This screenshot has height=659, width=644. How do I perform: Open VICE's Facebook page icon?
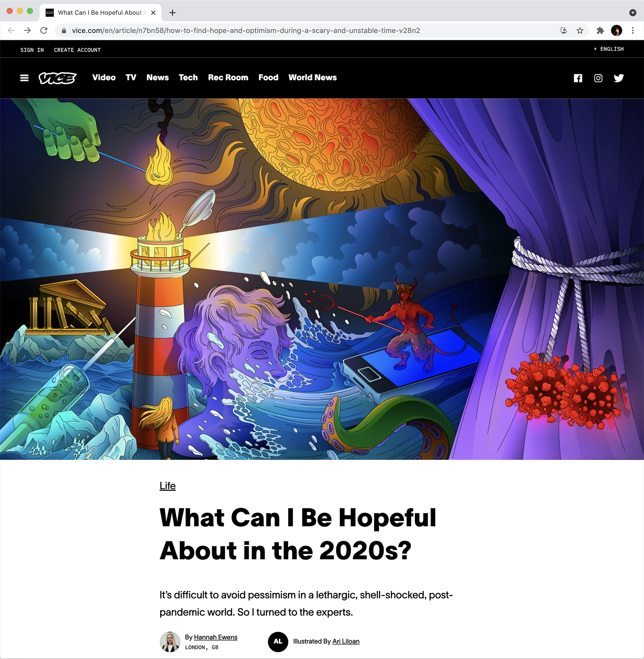[x=578, y=78]
